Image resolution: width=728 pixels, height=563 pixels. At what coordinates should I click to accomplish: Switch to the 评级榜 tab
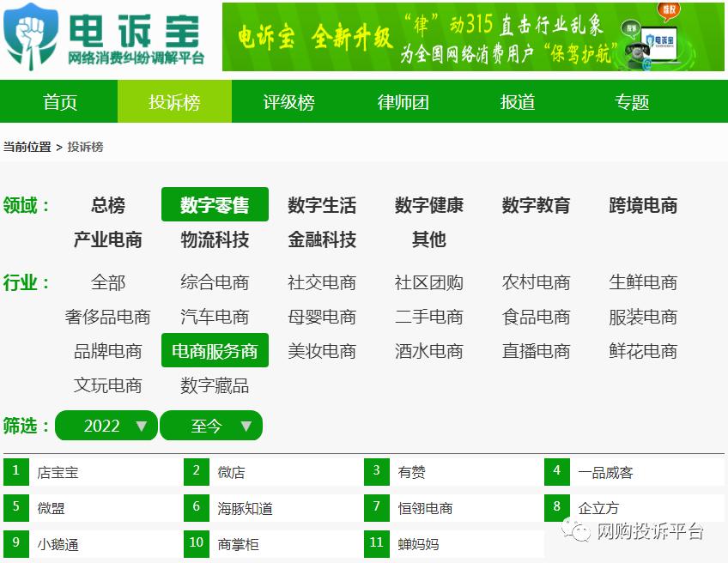(x=288, y=102)
